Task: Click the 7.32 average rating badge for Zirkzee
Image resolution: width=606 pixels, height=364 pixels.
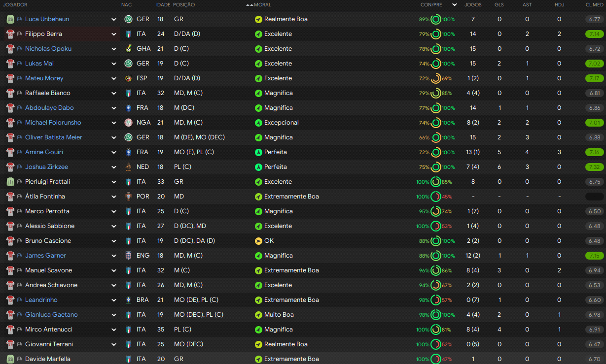Action: 594,167
